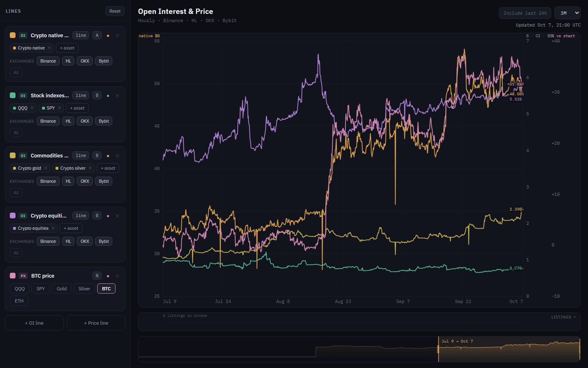
Task: Open the 3M time range dropdown
Action: tap(568, 13)
